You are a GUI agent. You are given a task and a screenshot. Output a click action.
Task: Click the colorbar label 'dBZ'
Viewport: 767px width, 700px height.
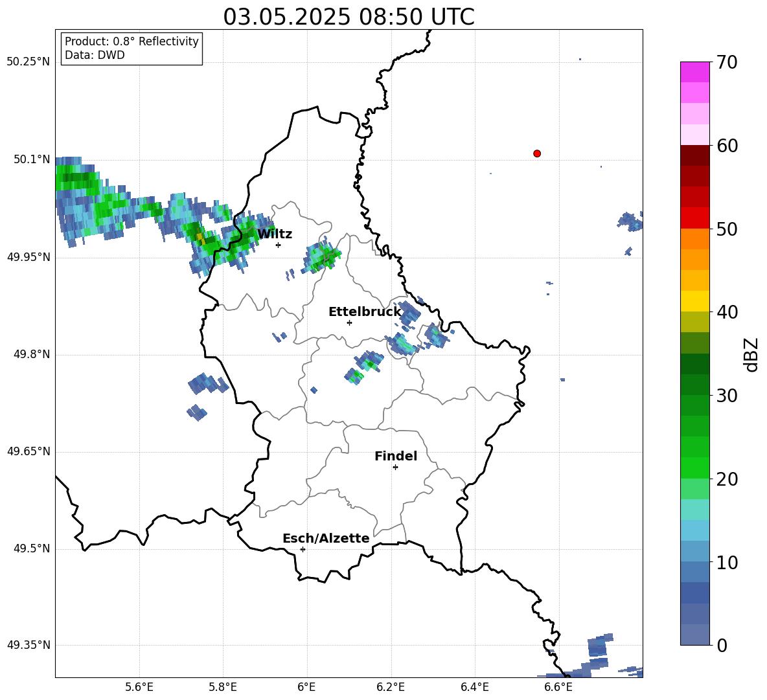coord(752,354)
